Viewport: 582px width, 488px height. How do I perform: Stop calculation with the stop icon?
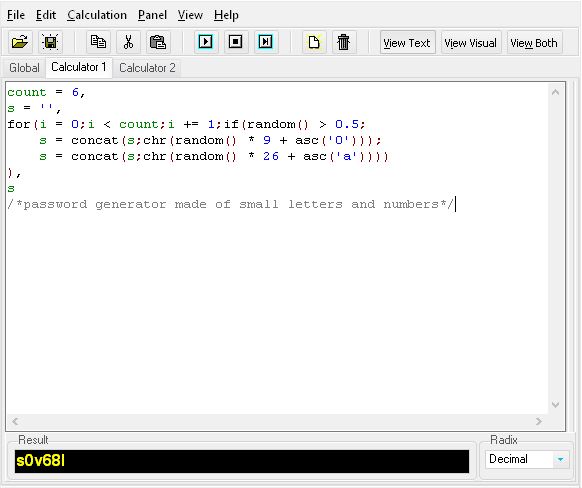point(236,42)
